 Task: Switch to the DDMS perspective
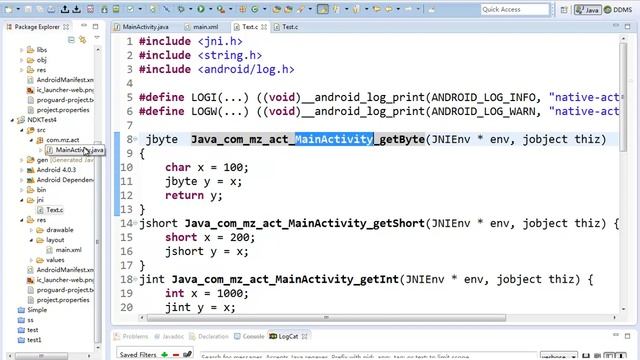click(618, 9)
